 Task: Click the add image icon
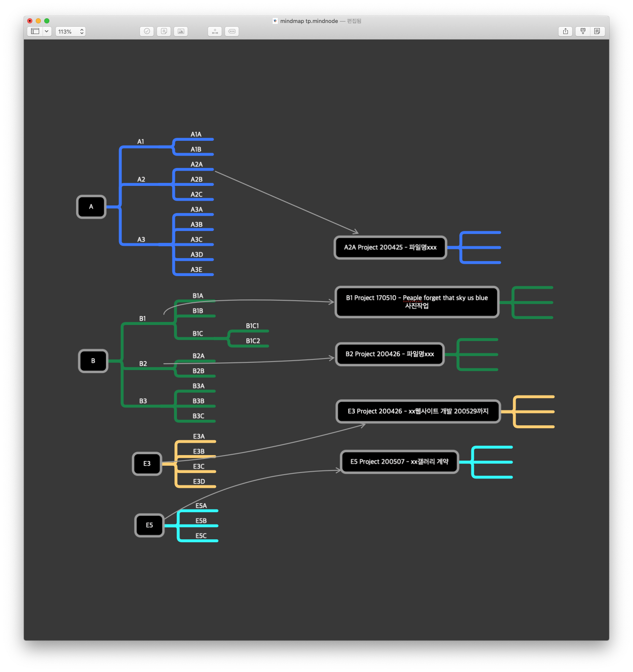tap(181, 31)
